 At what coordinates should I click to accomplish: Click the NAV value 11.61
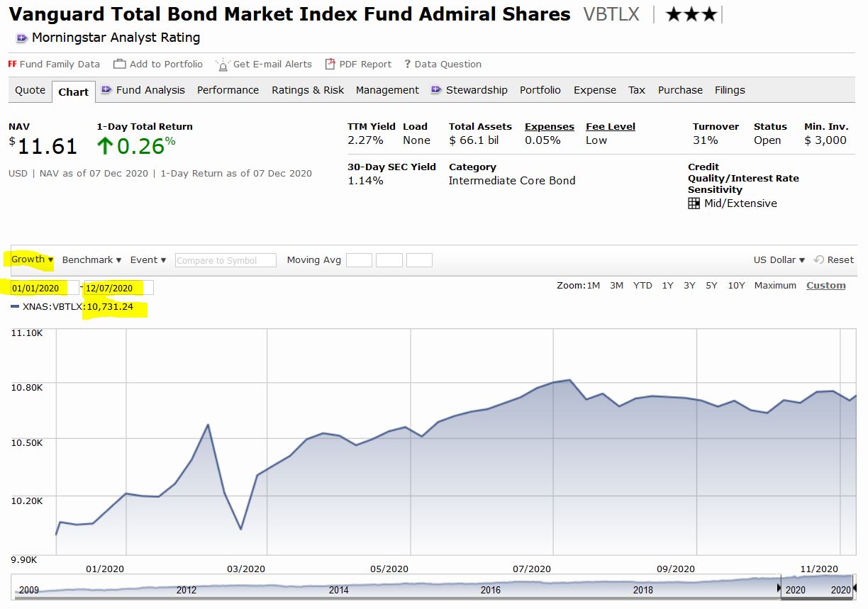pos(47,146)
